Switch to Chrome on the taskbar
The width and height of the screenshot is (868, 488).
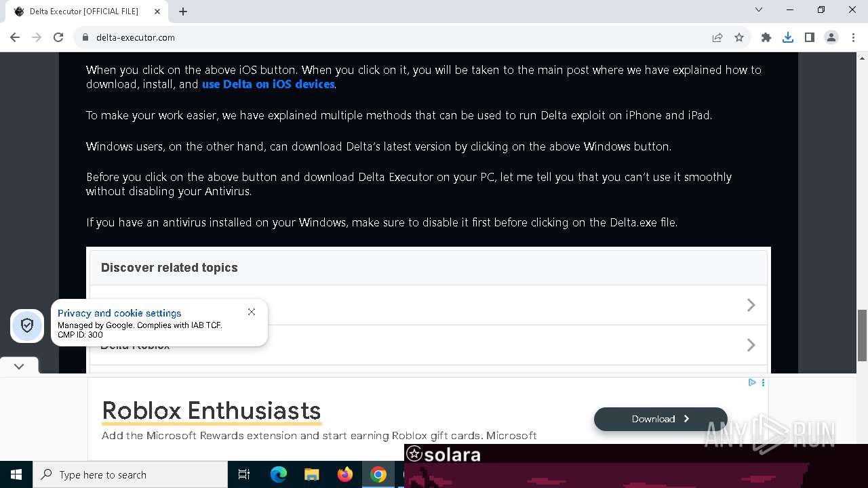[378, 474]
